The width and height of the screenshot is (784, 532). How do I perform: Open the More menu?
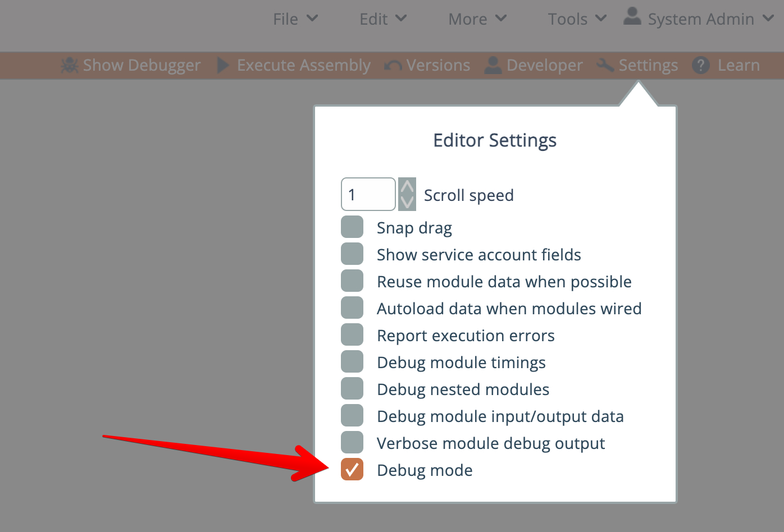[477, 19]
